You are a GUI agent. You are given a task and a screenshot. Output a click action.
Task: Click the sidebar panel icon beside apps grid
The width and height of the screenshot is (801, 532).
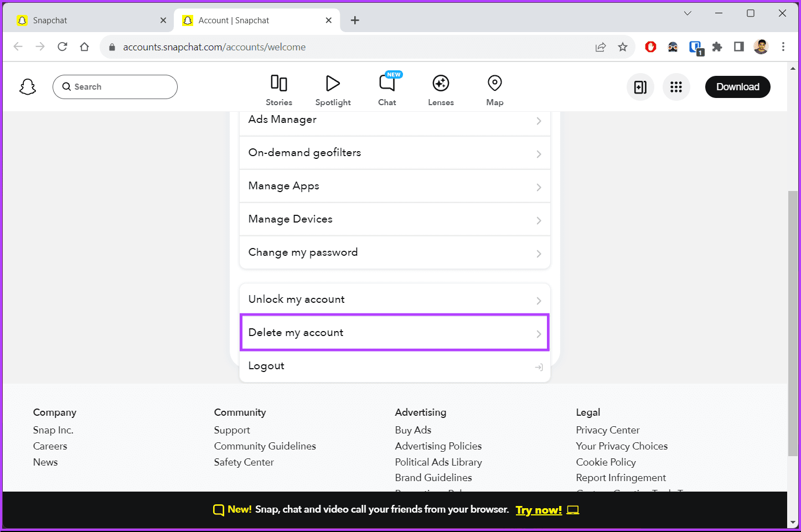click(640, 87)
